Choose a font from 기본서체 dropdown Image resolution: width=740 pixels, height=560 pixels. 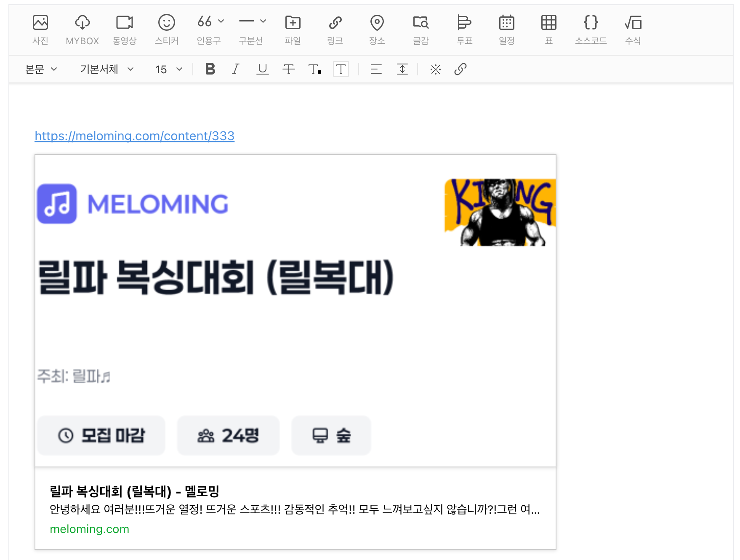point(107,69)
